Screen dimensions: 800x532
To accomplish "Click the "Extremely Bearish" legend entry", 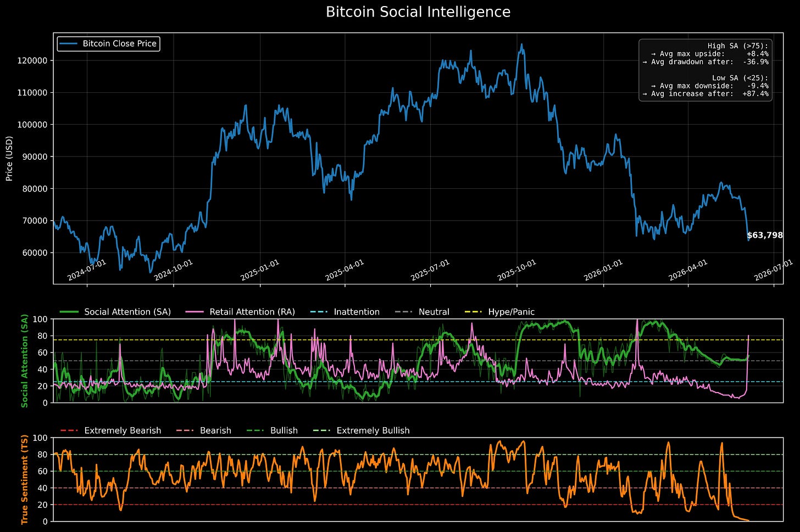I will (110, 431).
